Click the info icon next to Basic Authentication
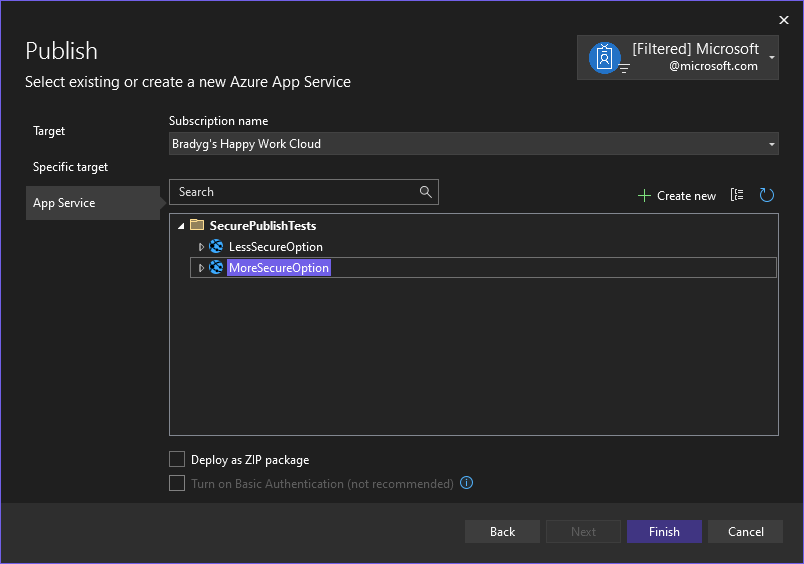The image size is (804, 564). coord(466,483)
